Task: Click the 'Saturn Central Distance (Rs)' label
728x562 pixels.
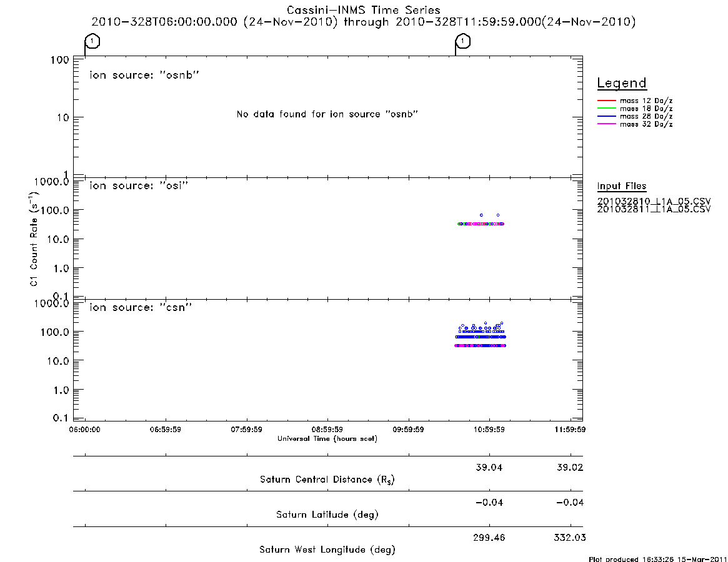Action: [327, 480]
